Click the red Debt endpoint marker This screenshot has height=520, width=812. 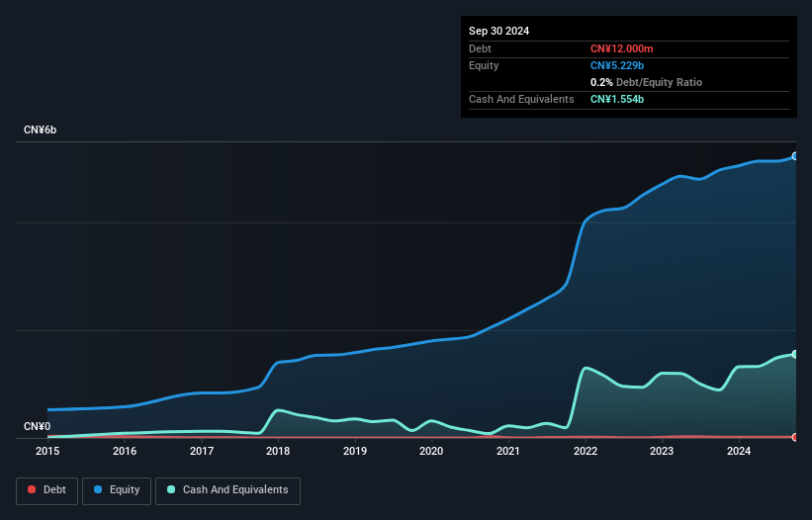tap(795, 437)
